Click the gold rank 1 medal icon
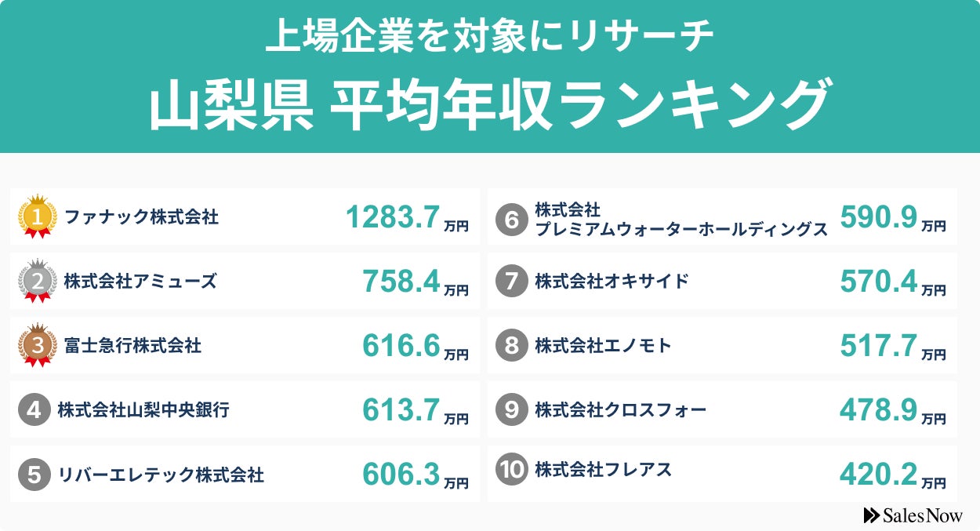 [38, 216]
